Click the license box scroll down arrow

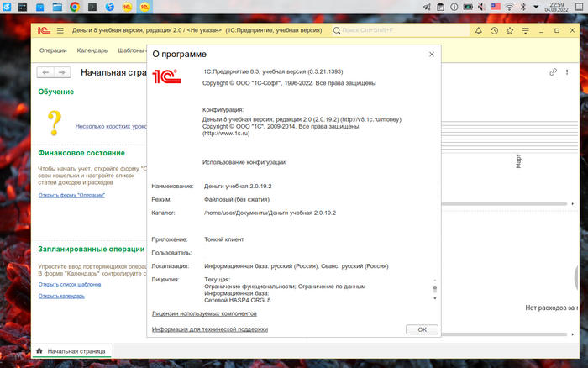point(435,298)
